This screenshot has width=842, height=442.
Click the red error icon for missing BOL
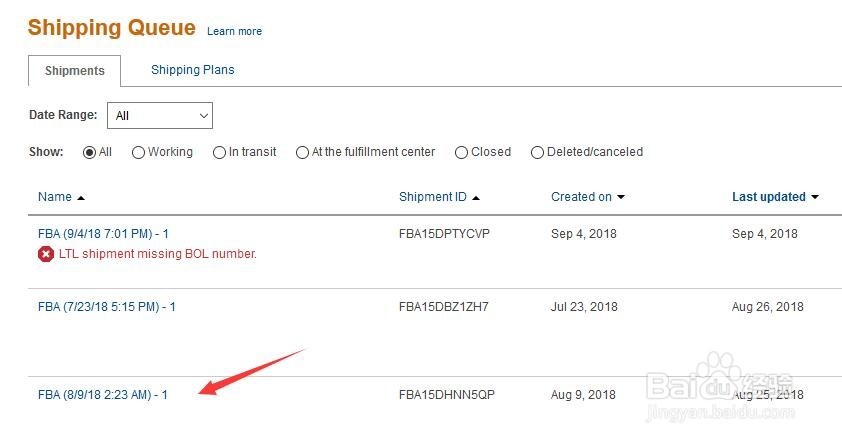tap(46, 254)
